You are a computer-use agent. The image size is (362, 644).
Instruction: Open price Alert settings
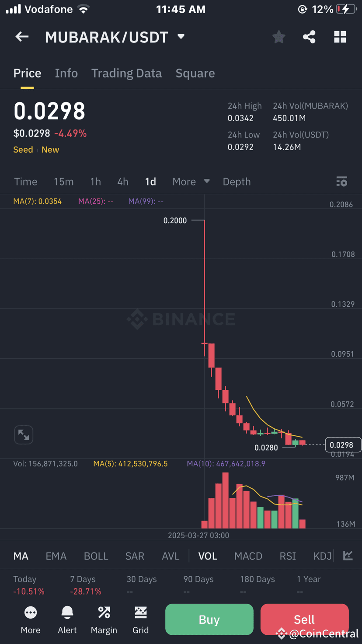(67, 619)
